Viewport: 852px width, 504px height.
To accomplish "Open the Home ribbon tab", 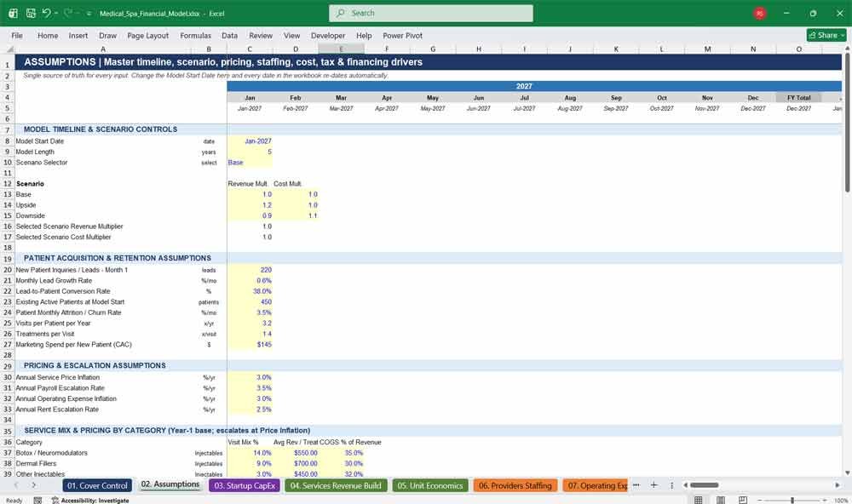I will tap(48, 35).
